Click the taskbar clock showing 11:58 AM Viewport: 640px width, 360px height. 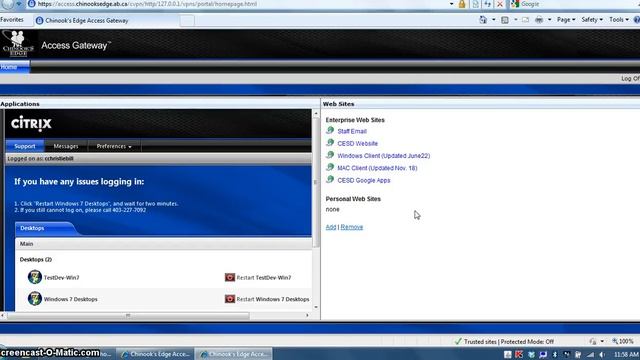(x=626, y=354)
